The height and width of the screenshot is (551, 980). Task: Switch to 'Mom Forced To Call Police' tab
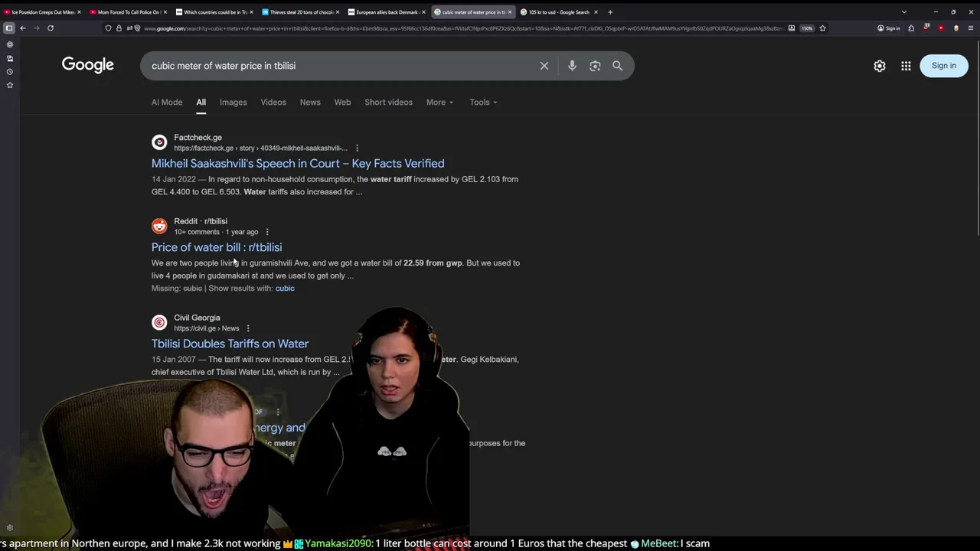tap(128, 12)
